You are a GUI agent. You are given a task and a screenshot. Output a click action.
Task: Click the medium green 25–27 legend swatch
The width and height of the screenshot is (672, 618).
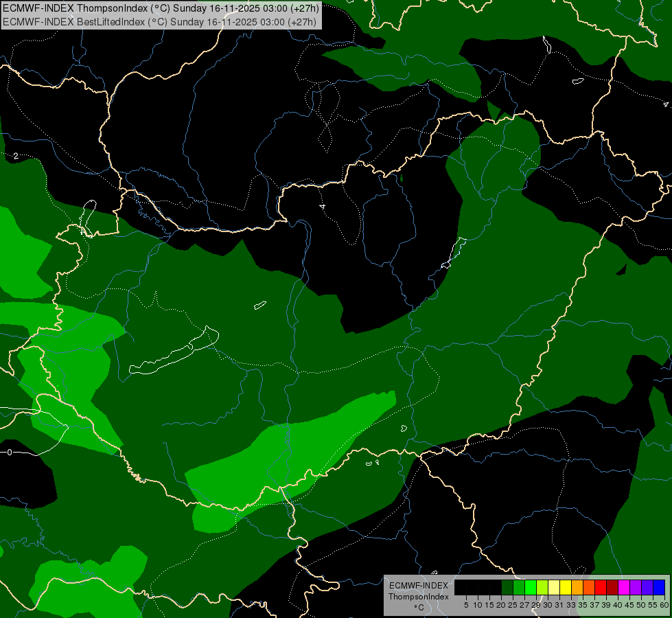tap(519, 587)
